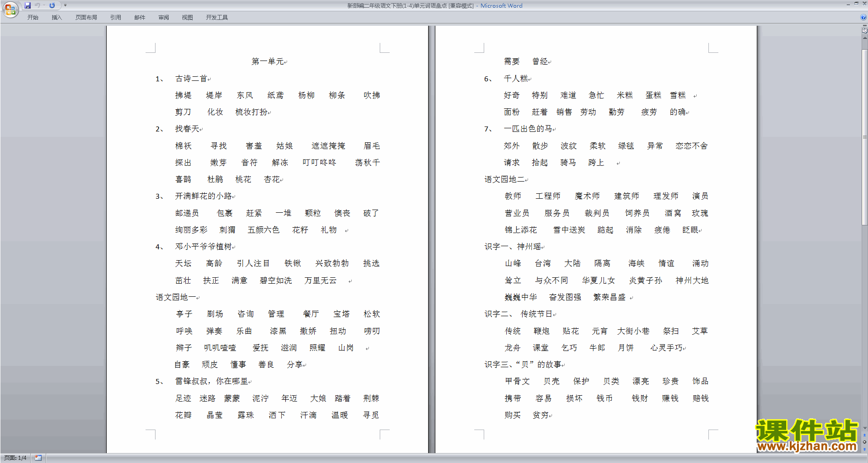Click the word 炎黄子孙
Screen dimensions: 868x463
pyautogui.click(x=646, y=281)
